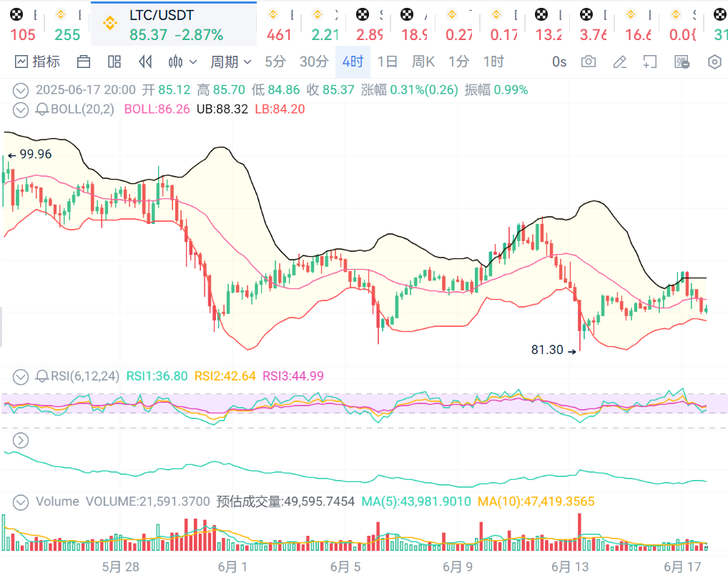
Task: Select the 4时 timeframe tab
Action: tap(353, 62)
